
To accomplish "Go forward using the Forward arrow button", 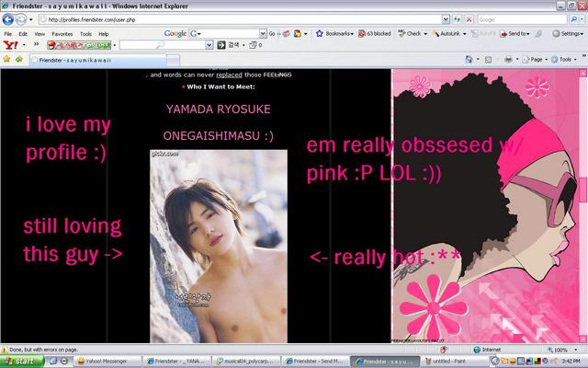I will pos(21,19).
